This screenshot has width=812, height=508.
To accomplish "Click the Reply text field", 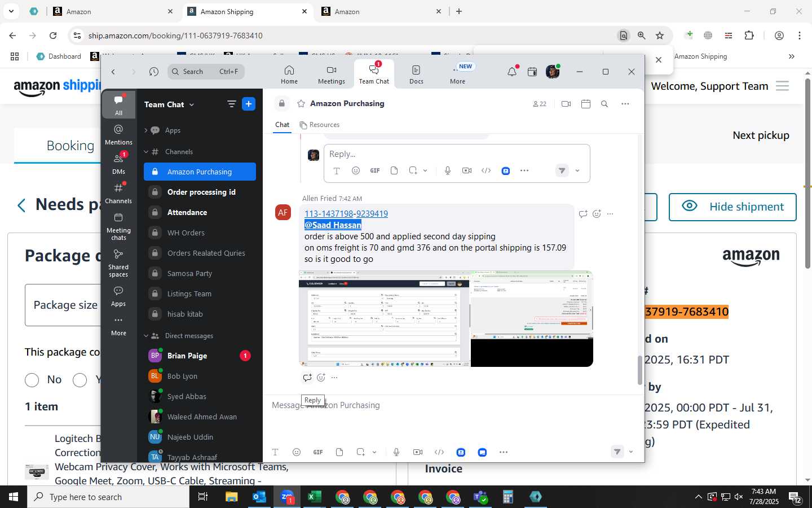I will click(457, 154).
